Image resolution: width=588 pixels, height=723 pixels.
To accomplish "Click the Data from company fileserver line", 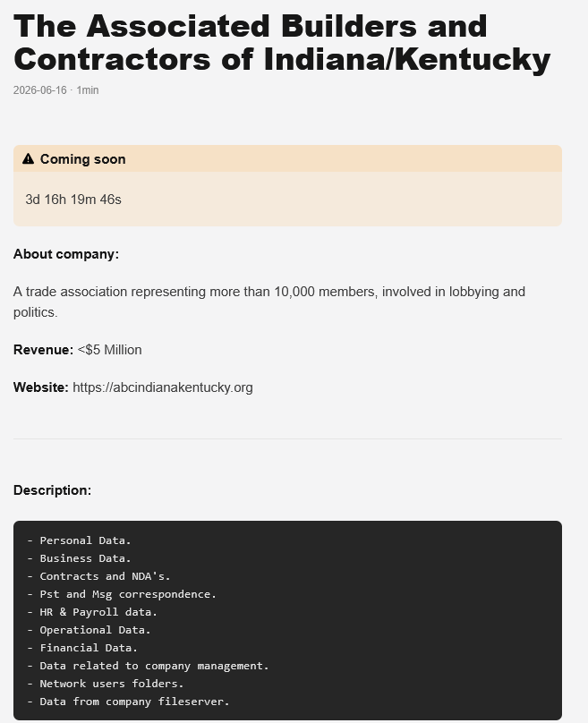I will coord(128,702).
